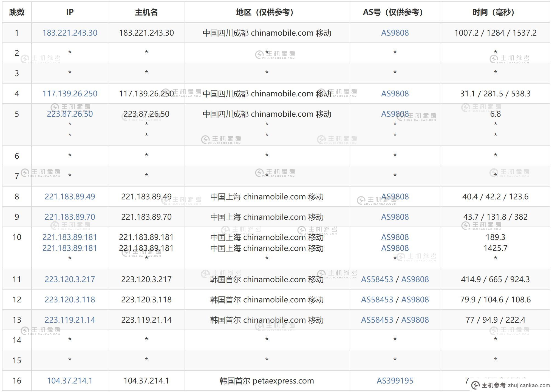Click the 地区（仅供参考） column header

point(267,12)
